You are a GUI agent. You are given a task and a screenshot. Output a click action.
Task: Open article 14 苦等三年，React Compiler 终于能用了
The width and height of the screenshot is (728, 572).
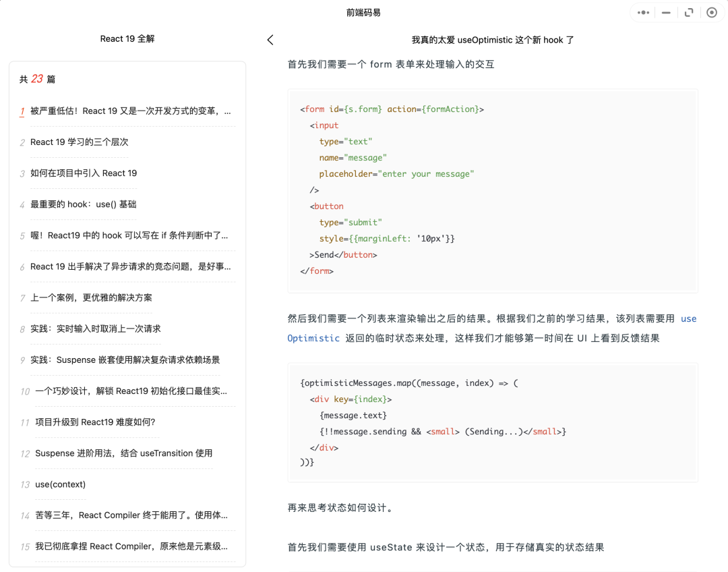coord(131,515)
